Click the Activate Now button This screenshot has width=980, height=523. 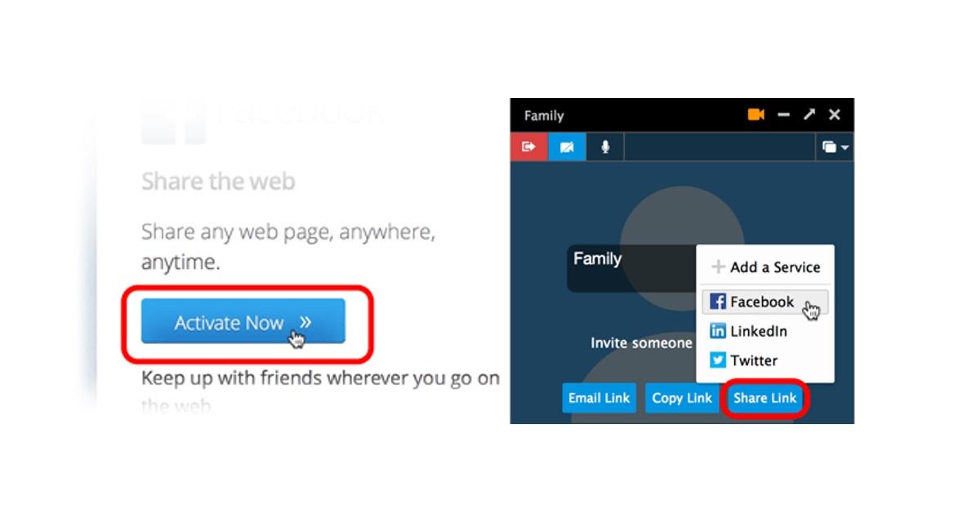coord(243,321)
